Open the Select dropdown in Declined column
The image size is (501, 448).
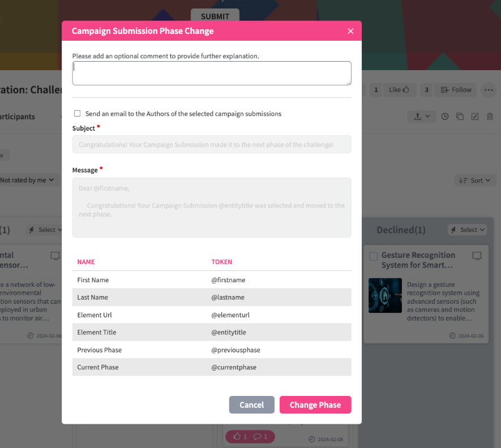(468, 230)
